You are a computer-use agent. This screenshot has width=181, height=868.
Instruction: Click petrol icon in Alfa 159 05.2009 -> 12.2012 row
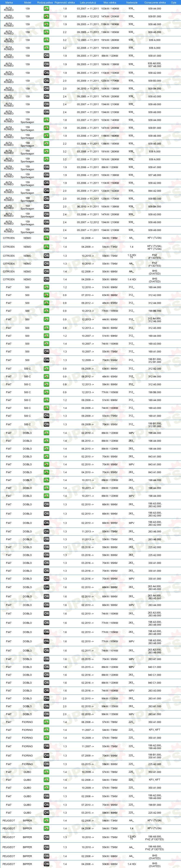tap(47, 16)
